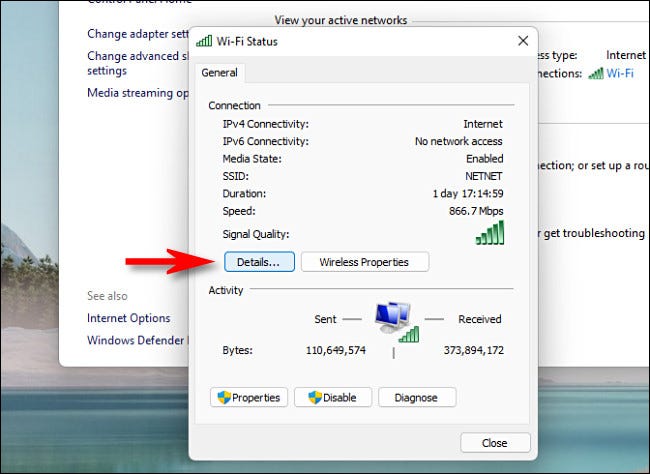Click the Wi-Fi Status title bar signal icon
Screen dimensions: 650x474
(205, 41)
